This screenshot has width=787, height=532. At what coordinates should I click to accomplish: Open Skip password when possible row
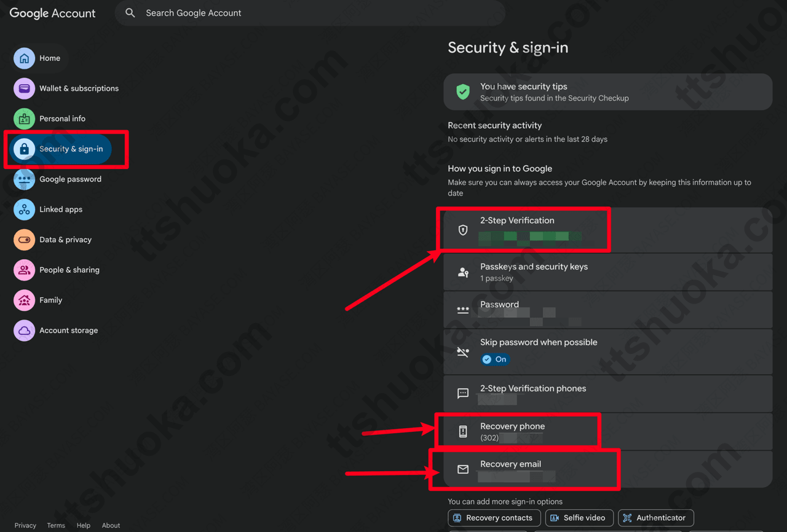[x=608, y=351]
